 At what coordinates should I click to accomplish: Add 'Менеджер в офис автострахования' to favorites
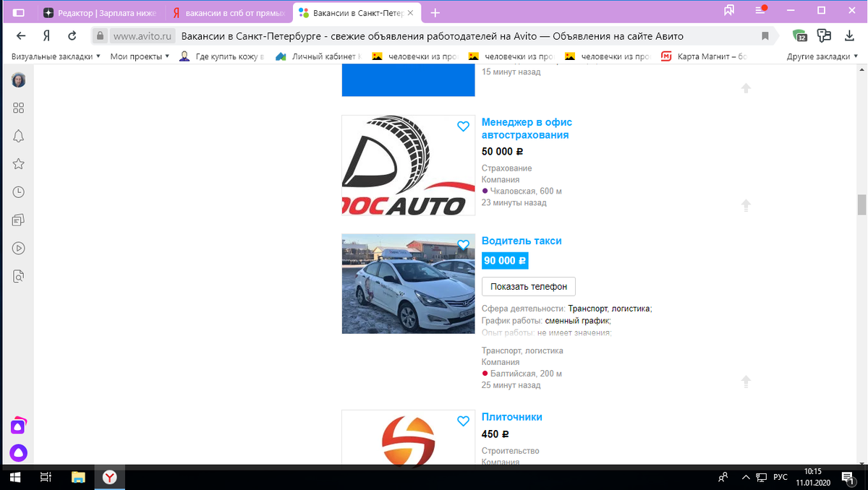(464, 126)
